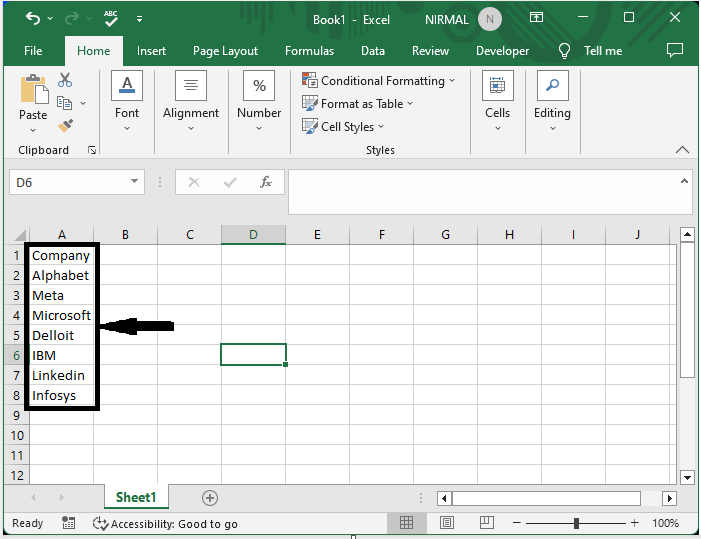Screen dimensions: 701x539
Task: Open the Data tab
Action: (373, 51)
